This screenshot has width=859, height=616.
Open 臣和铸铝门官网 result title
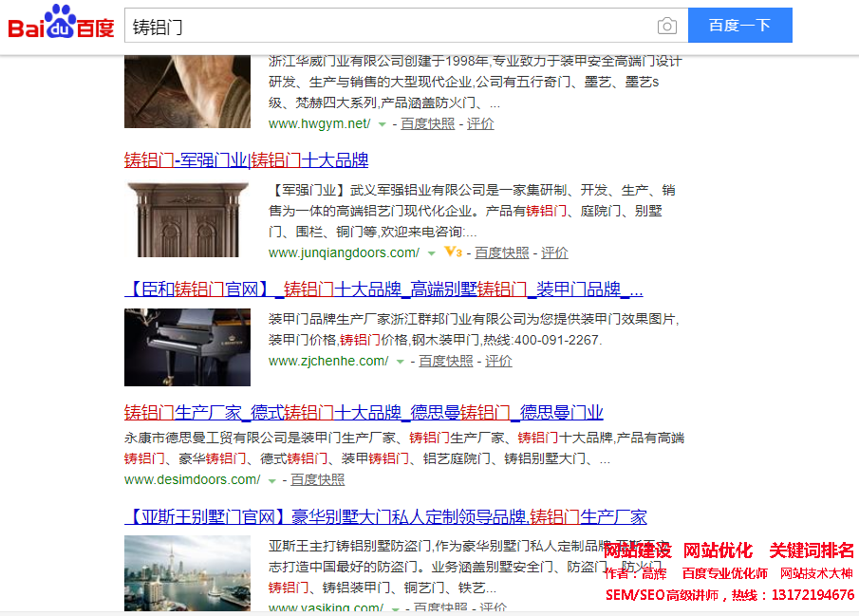click(383, 289)
